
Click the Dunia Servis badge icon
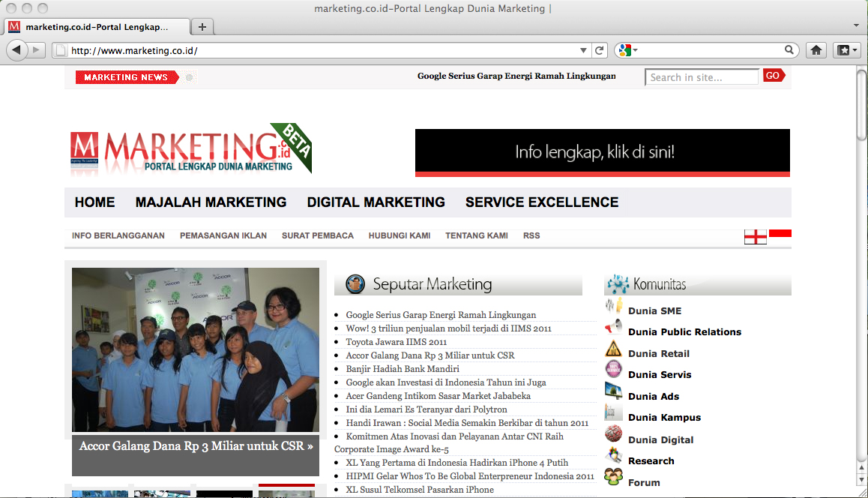(613, 369)
